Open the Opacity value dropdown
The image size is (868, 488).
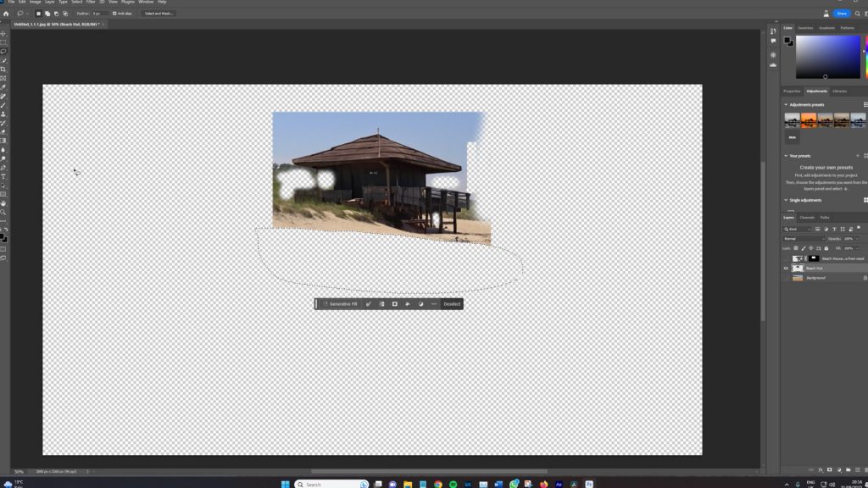pos(858,238)
